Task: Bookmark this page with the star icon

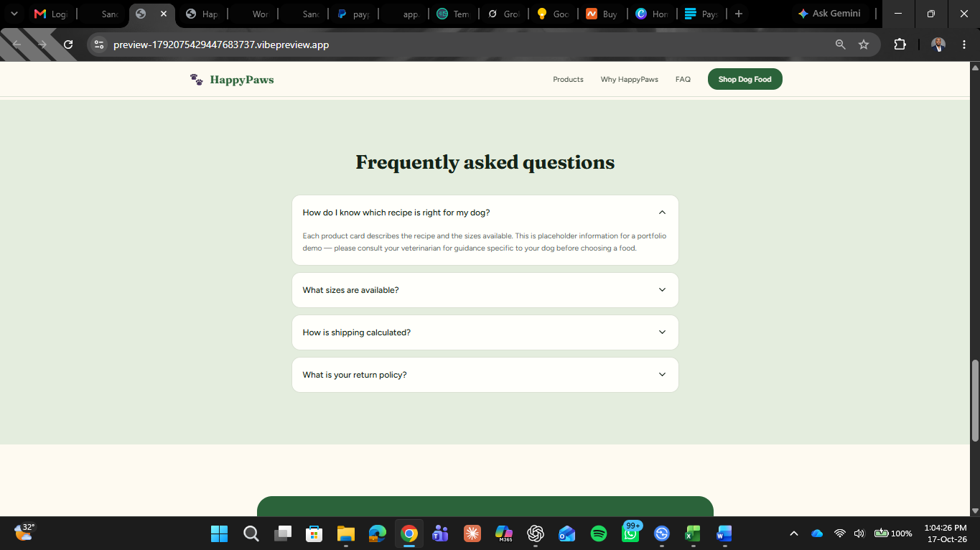Action: (x=864, y=45)
